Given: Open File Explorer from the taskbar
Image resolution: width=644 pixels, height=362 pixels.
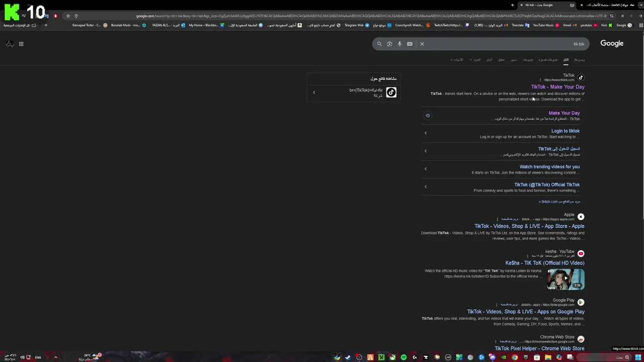Looking at the screenshot, I should tap(548, 357).
